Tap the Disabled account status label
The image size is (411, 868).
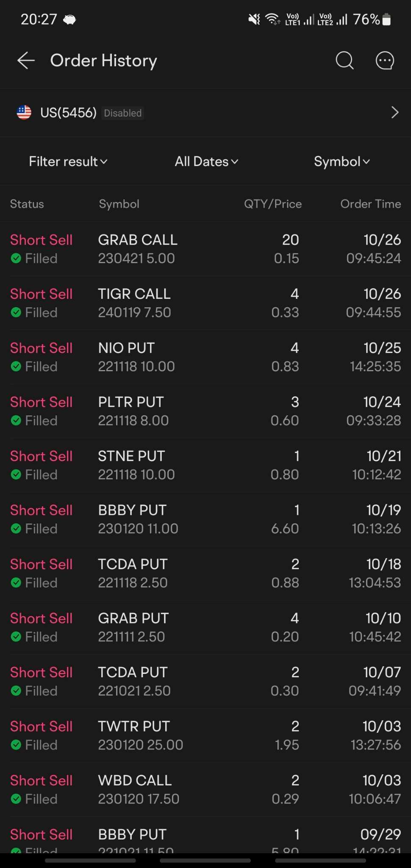123,113
